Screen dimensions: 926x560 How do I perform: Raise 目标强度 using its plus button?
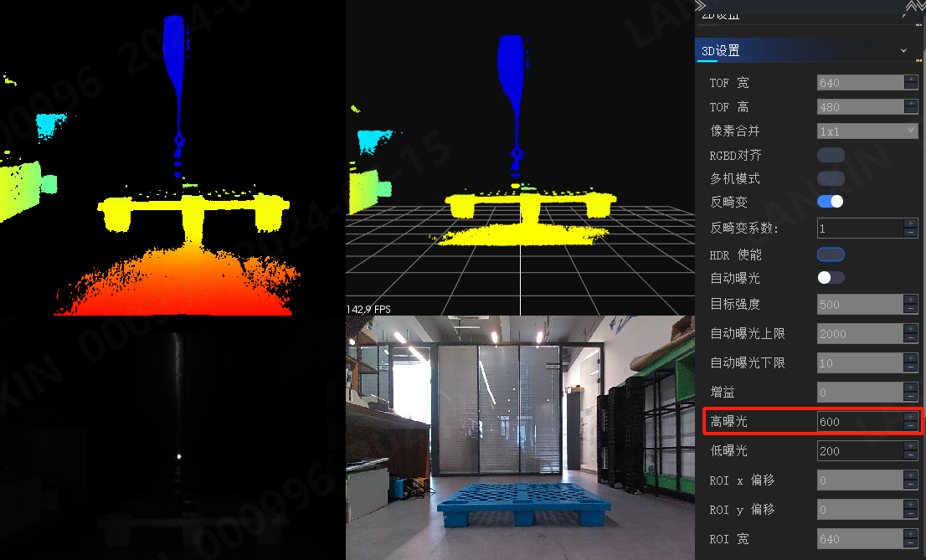click(x=911, y=300)
